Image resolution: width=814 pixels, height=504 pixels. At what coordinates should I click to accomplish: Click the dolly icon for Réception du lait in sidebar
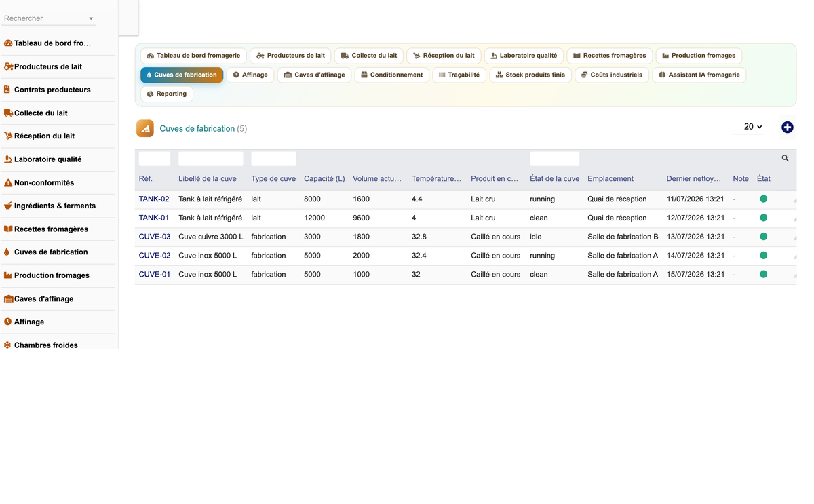click(x=8, y=136)
